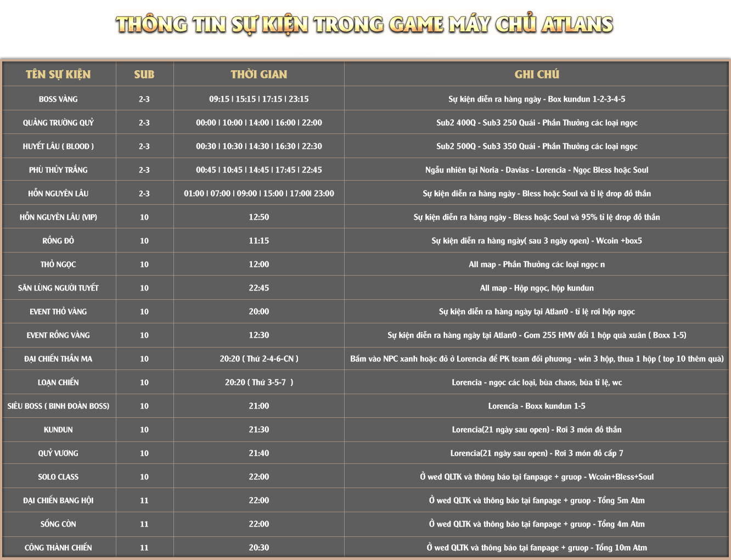Select the SỐNG CÒN event name

point(58,524)
